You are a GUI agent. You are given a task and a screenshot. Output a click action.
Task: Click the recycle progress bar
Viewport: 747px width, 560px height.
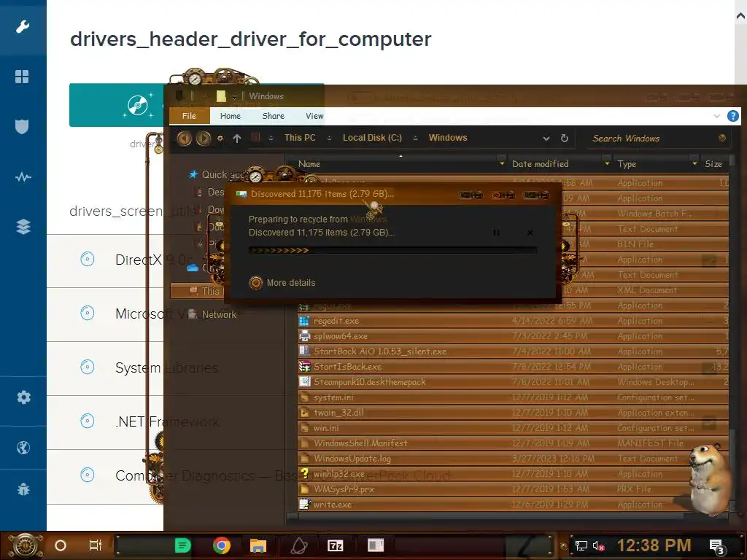392,250
